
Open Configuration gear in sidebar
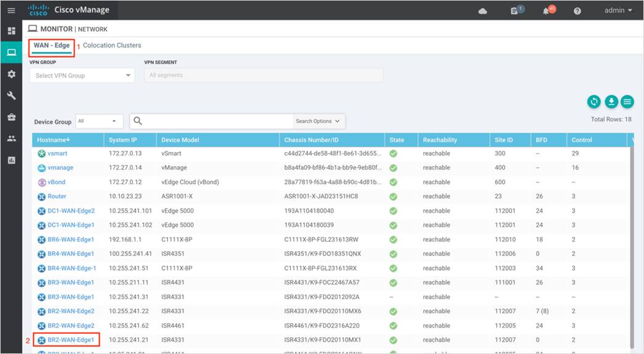tap(12, 74)
